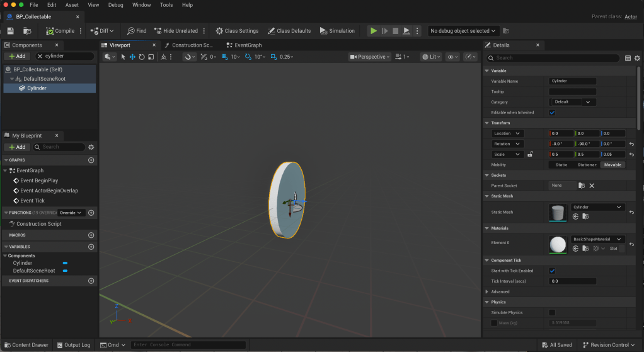644x352 pixels.
Task: Enable the Simulate Physics checkbox
Action: pyautogui.click(x=552, y=312)
